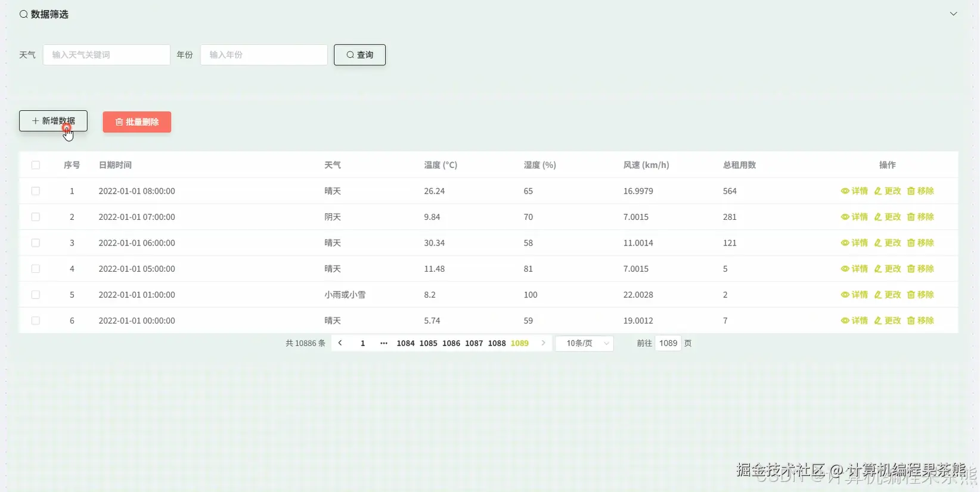This screenshot has width=980, height=492.
Task: View 详情 for the 07:00:00 阴天 row
Action: pos(854,217)
